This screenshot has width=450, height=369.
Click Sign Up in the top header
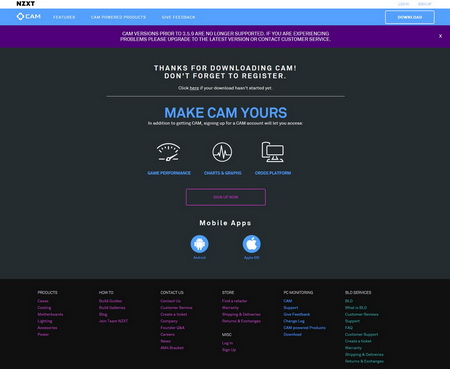point(425,4)
